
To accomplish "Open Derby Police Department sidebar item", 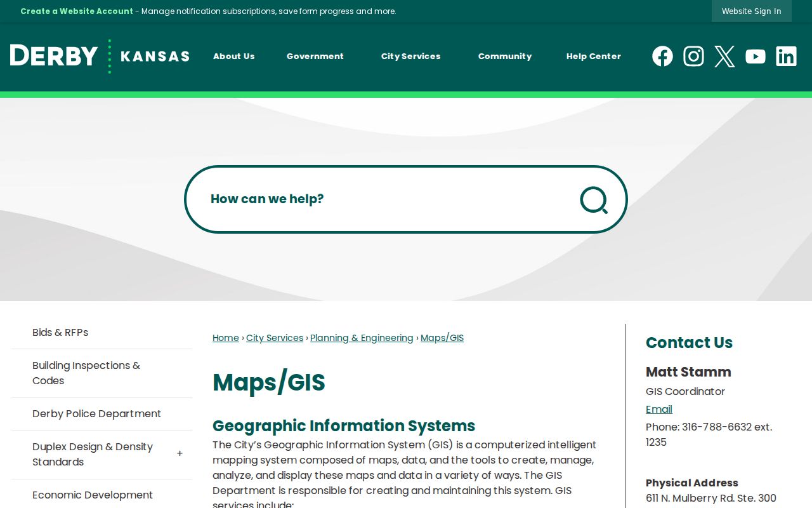I will pos(101,414).
